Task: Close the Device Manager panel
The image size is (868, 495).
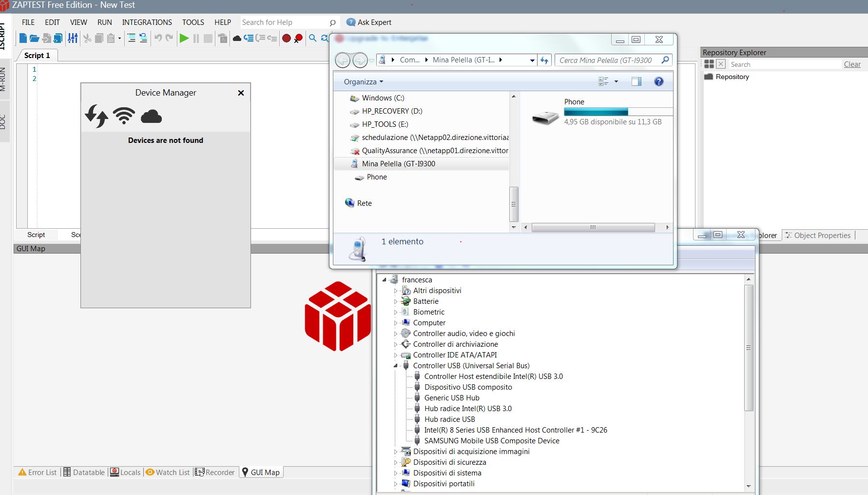Action: (x=241, y=93)
